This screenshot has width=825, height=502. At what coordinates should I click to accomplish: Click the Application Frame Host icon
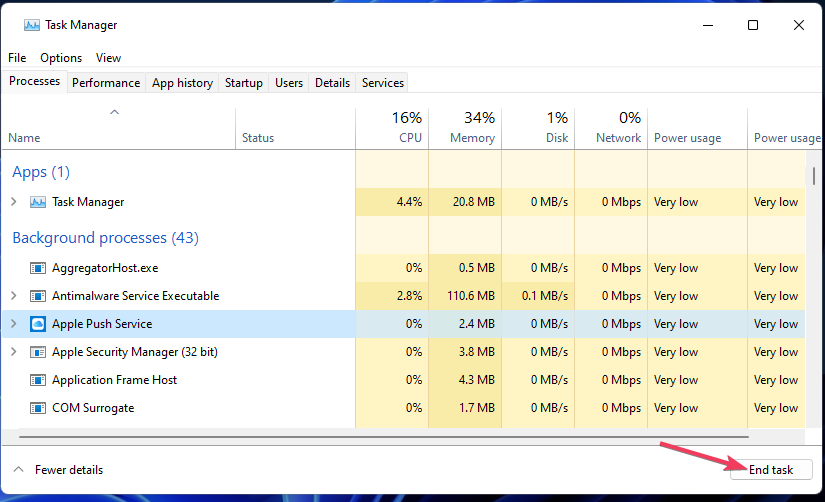coord(37,380)
